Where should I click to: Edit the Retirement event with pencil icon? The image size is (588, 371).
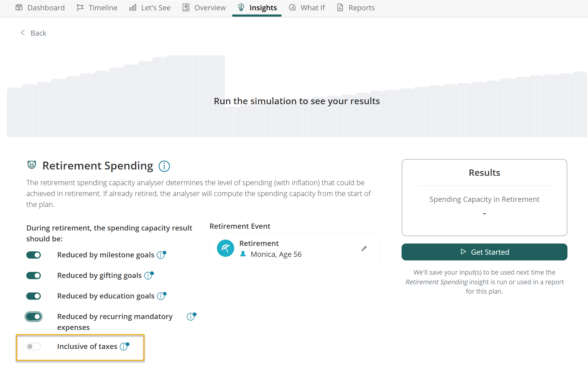tap(364, 249)
